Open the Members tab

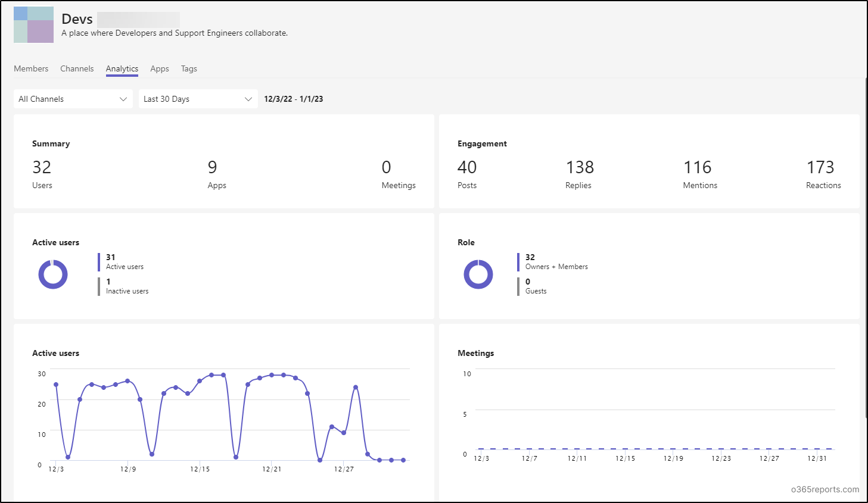tap(31, 68)
